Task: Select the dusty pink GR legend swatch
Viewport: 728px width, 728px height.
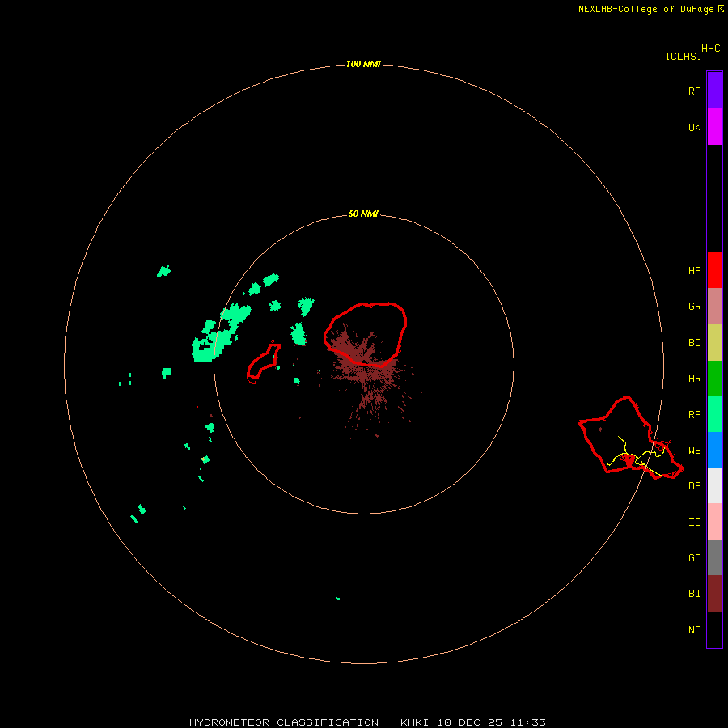Action: [x=714, y=307]
